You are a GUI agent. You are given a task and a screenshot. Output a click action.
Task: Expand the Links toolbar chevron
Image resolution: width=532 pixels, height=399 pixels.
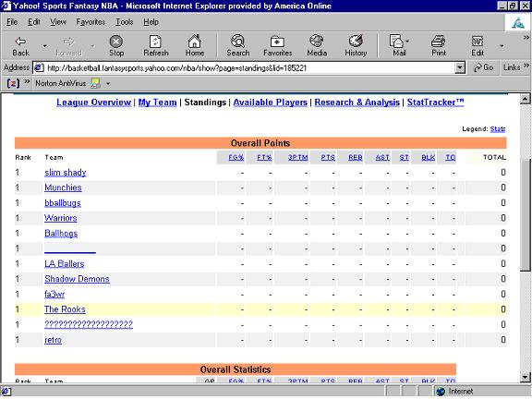pyautogui.click(x=526, y=66)
